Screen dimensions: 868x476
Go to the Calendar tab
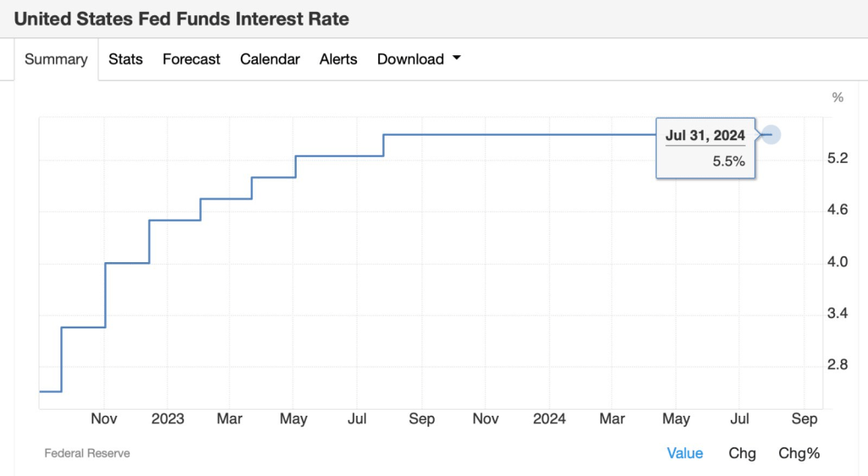pyautogui.click(x=270, y=59)
